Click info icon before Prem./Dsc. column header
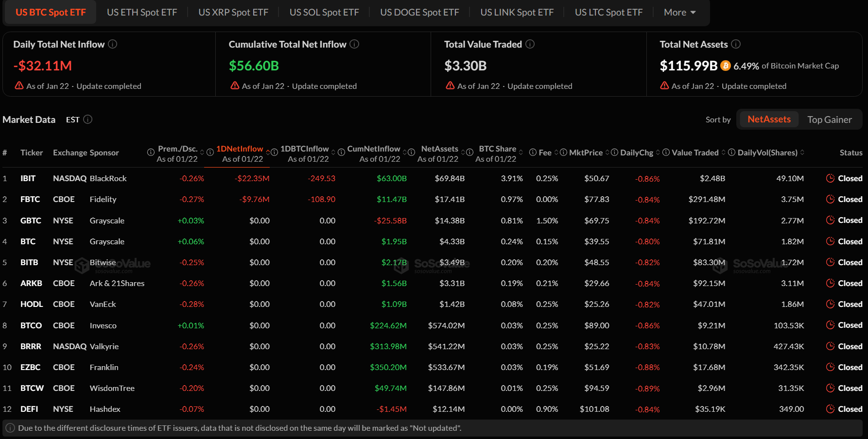 click(151, 152)
